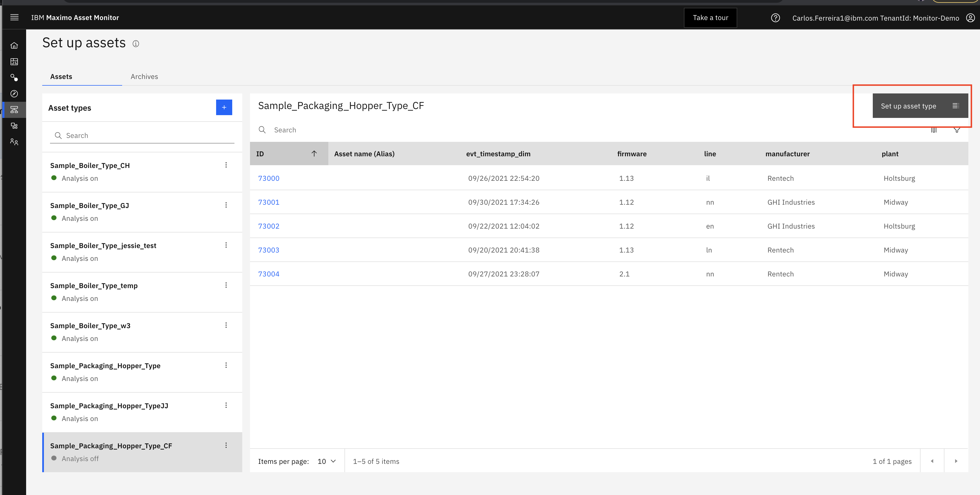Open the table filter icon
This screenshot has width=980, height=495.
click(957, 130)
